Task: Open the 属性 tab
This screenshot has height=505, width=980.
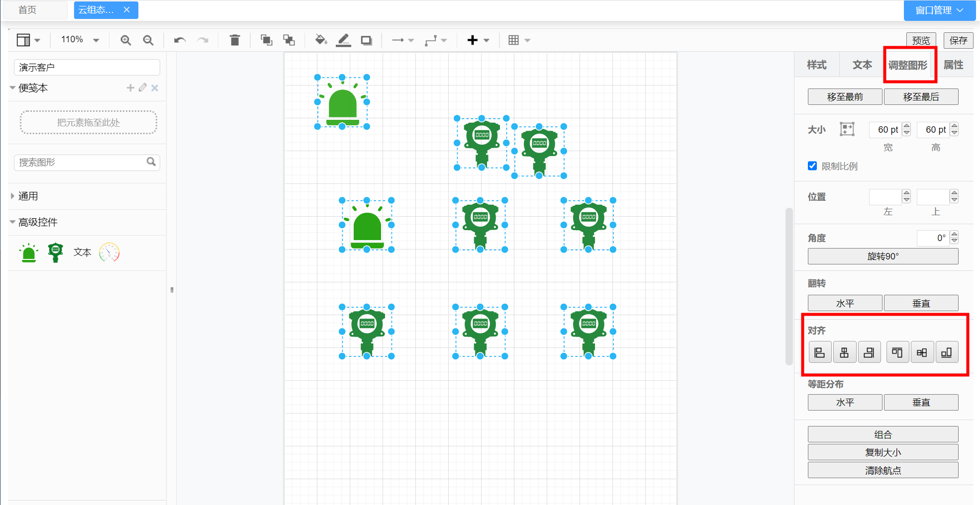Action: coord(953,65)
